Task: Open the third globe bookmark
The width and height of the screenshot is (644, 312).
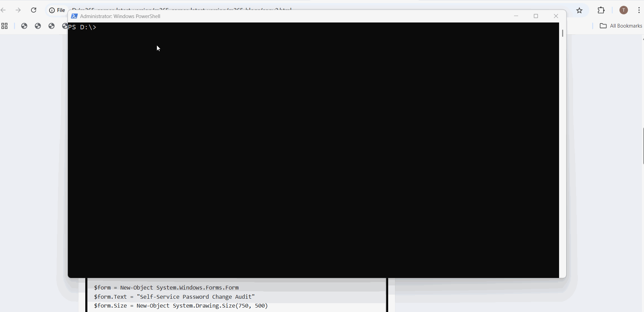Action: coord(52,26)
